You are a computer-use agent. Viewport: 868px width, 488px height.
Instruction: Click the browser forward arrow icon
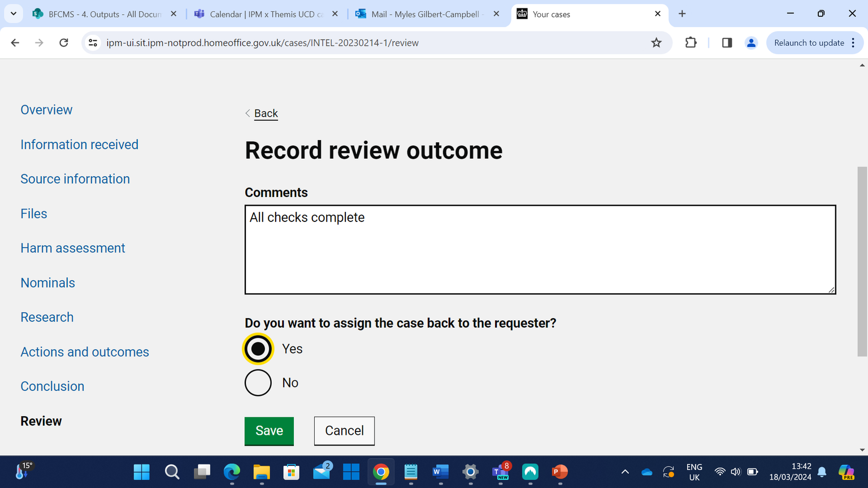[x=39, y=43]
